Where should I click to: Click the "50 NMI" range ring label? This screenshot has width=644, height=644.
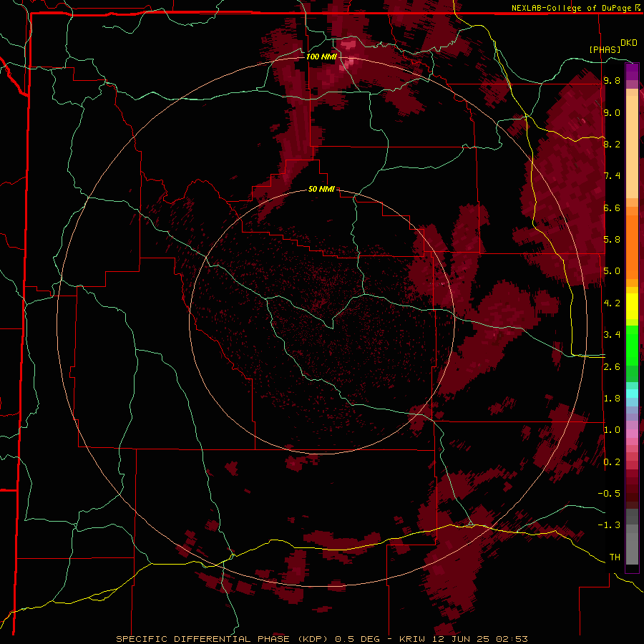click(x=321, y=190)
